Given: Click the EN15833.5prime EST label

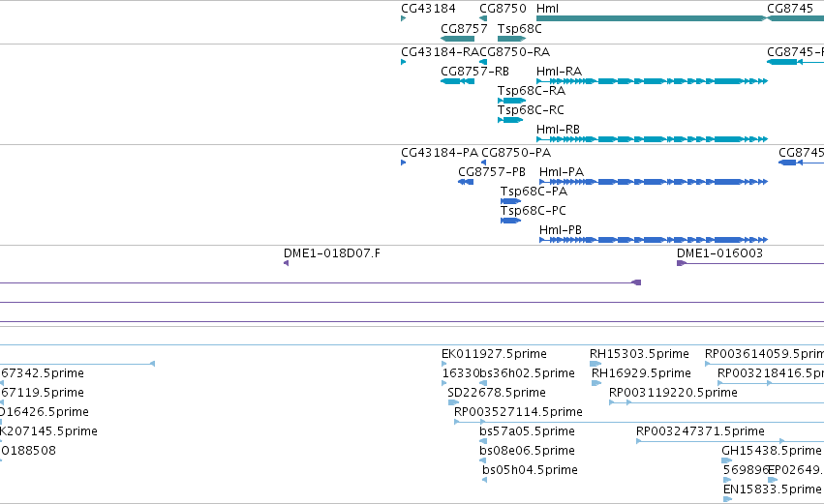Looking at the screenshot, I should click(x=773, y=490).
